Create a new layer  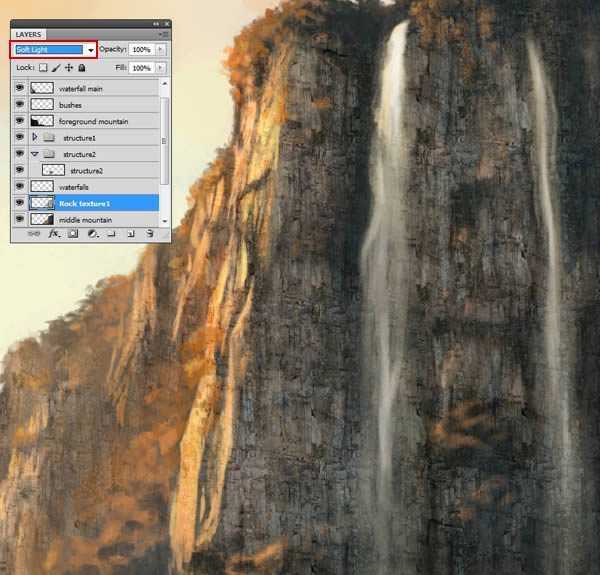coord(130,233)
